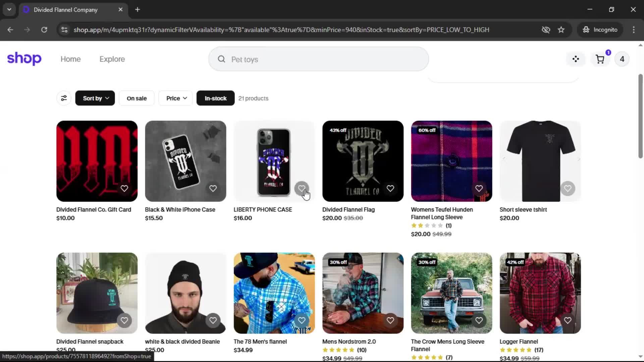
Task: Click the Shop logo
Action: point(24,59)
